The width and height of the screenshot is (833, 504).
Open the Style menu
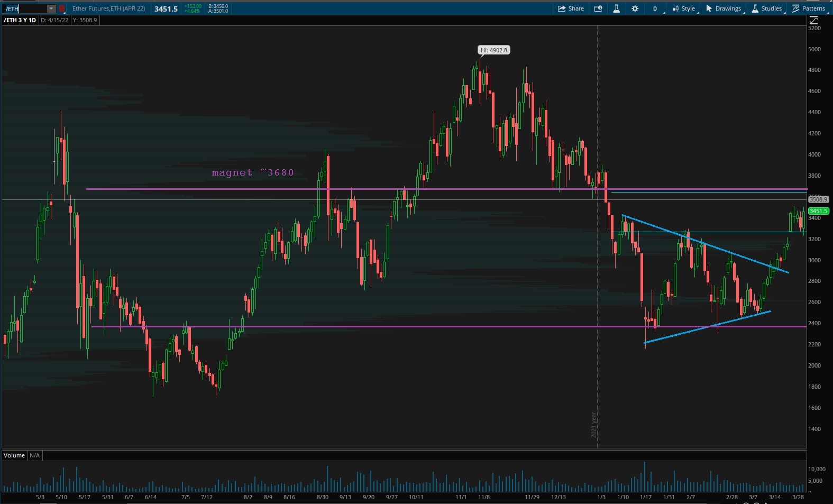pos(684,8)
